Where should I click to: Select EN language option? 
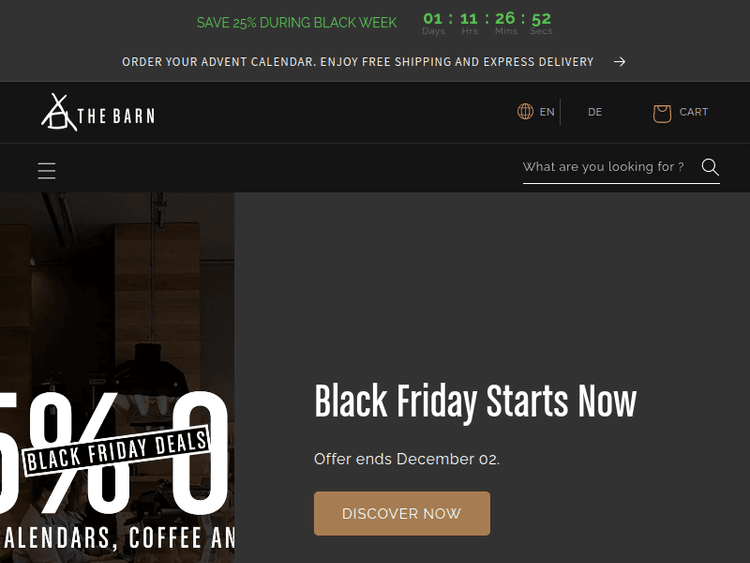[x=547, y=112]
